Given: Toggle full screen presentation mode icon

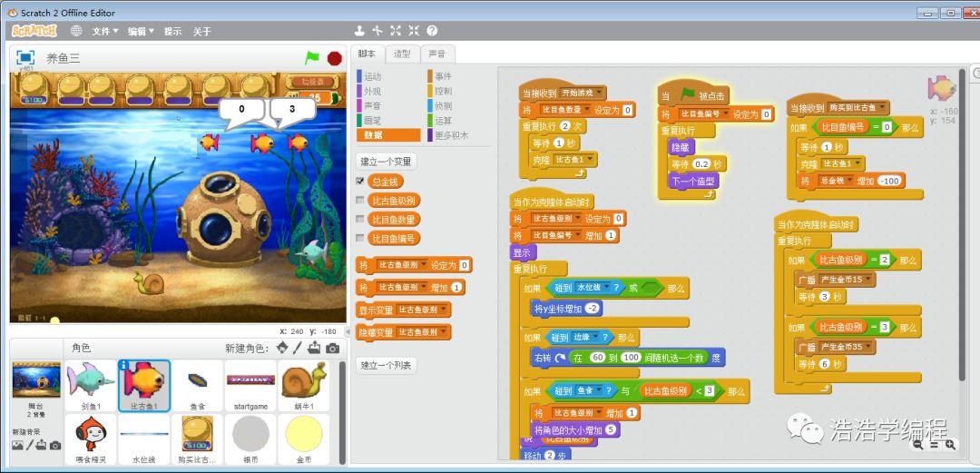Looking at the screenshot, I should (x=25, y=57).
